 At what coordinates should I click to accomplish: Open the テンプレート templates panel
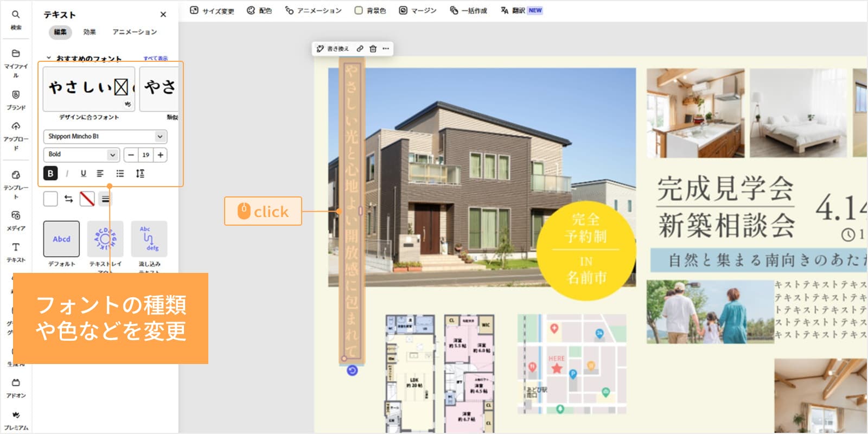[x=16, y=184]
